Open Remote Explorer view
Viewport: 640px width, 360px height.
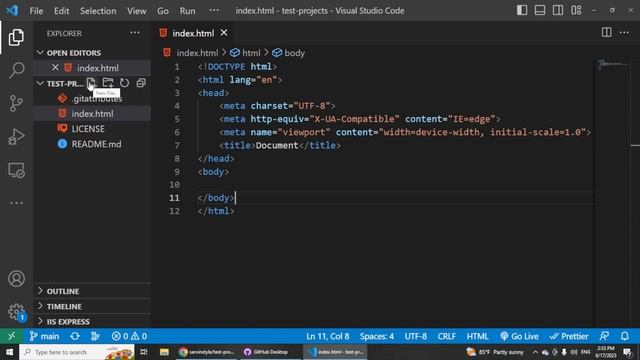pos(16,170)
